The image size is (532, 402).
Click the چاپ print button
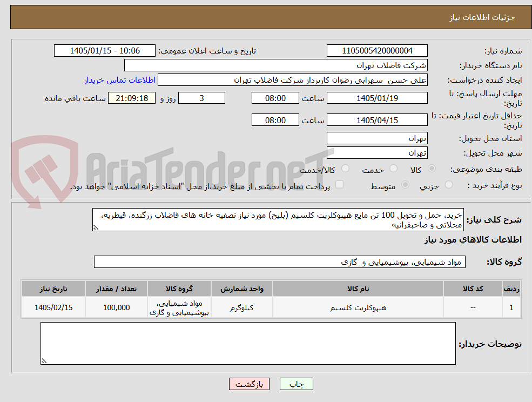coord(296,384)
